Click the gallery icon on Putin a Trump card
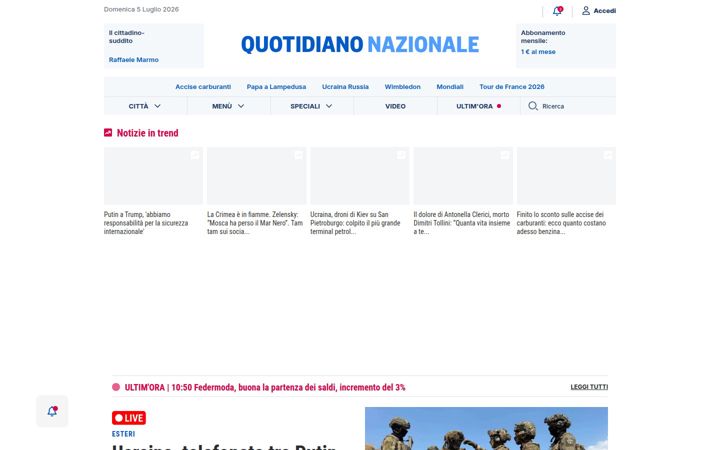The image size is (720, 450). coord(195,155)
